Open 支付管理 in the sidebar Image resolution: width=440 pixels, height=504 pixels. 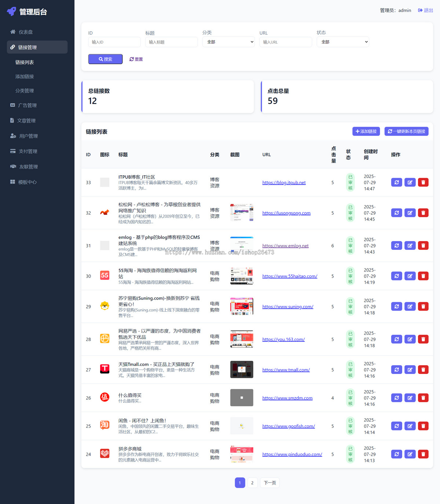tap(37, 151)
